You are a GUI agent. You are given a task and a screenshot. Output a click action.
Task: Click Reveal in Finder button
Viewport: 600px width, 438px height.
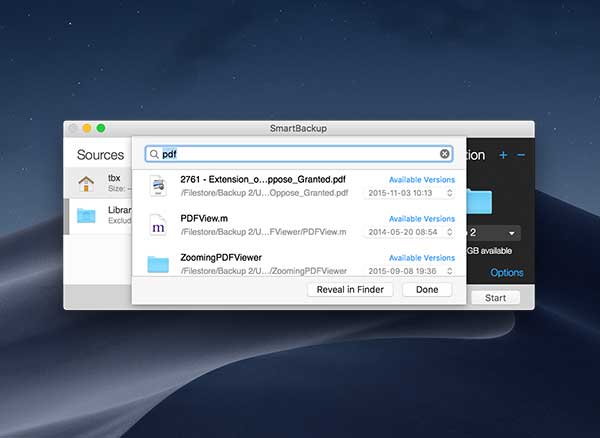click(x=350, y=290)
